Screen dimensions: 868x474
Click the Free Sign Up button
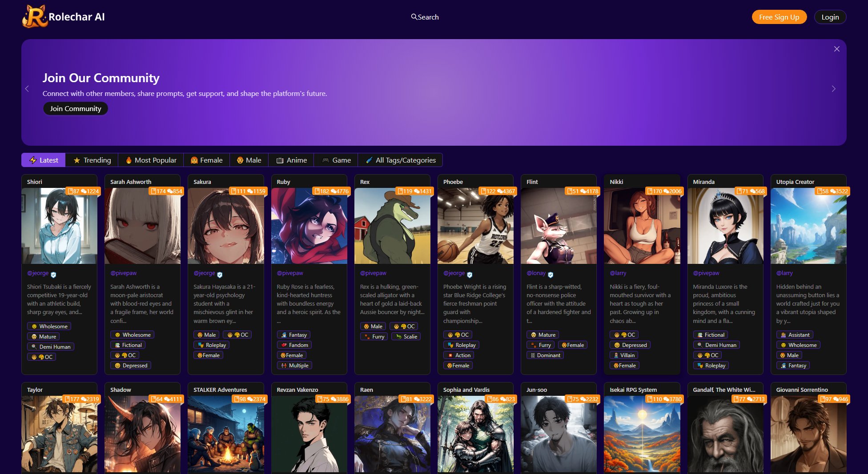pyautogui.click(x=779, y=17)
